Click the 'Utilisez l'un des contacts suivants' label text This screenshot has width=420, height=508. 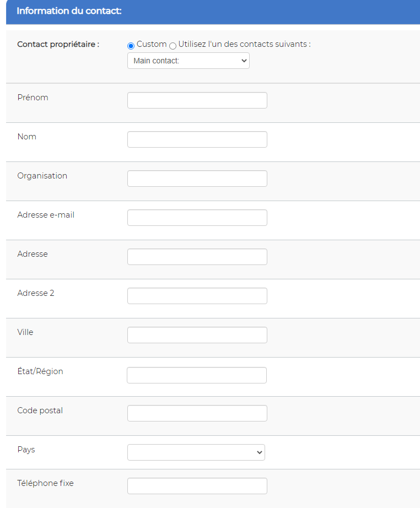[x=244, y=44]
